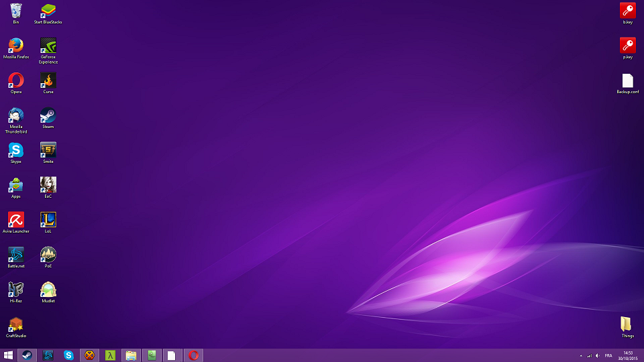Expand the hidden system tray icons arrow

point(581,355)
